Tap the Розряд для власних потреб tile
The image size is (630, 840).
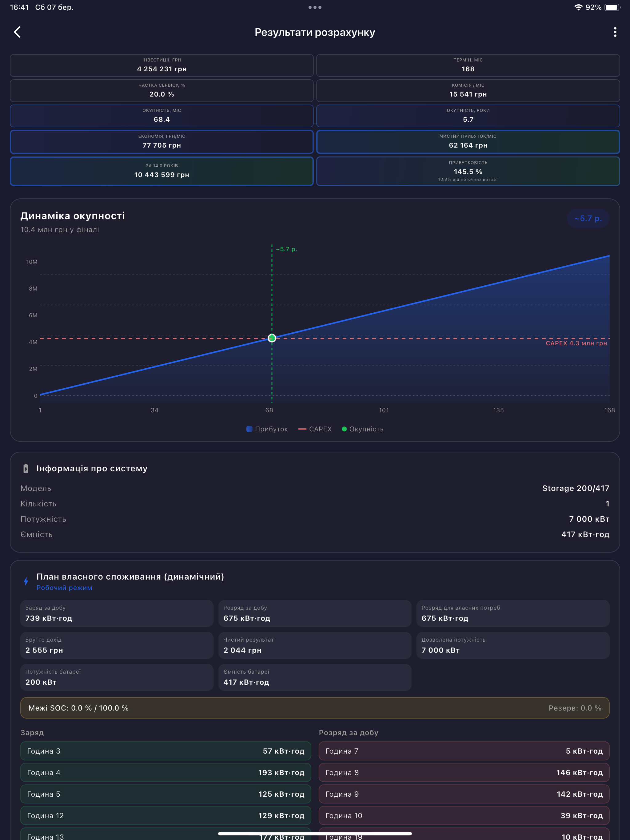(x=513, y=613)
